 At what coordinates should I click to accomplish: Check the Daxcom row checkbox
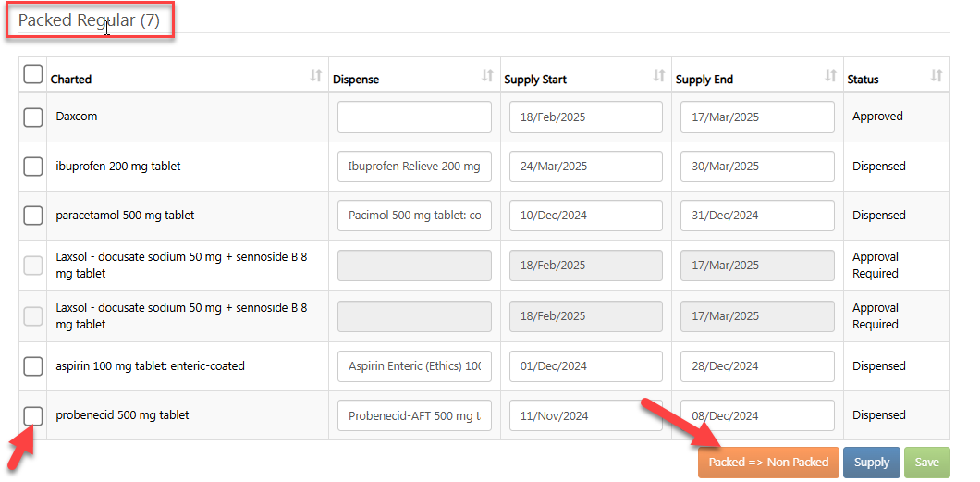click(x=33, y=117)
